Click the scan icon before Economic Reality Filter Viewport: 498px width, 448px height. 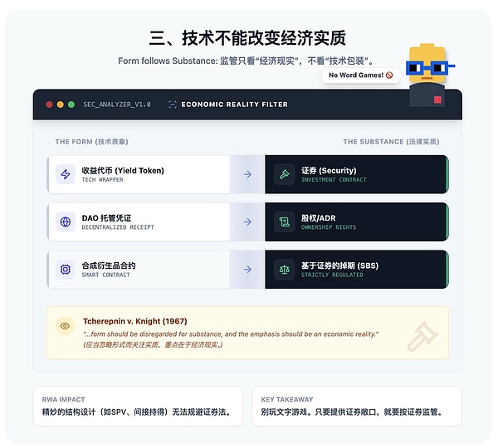click(172, 105)
